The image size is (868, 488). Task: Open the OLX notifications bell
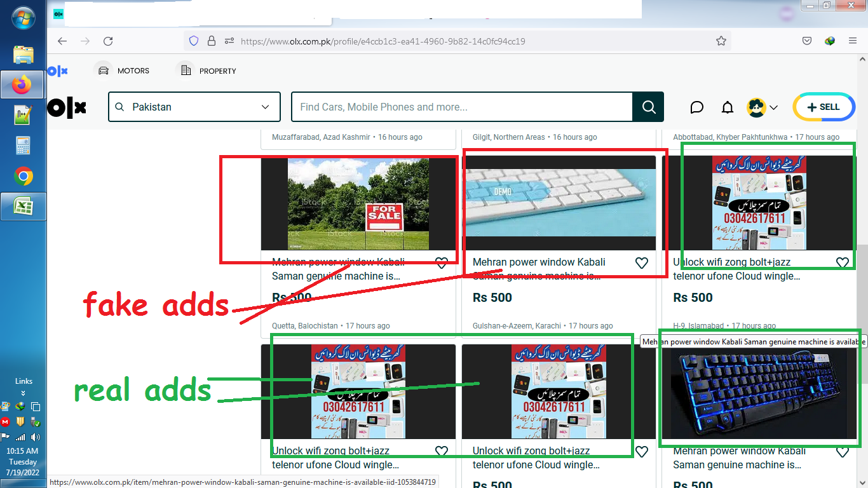728,107
